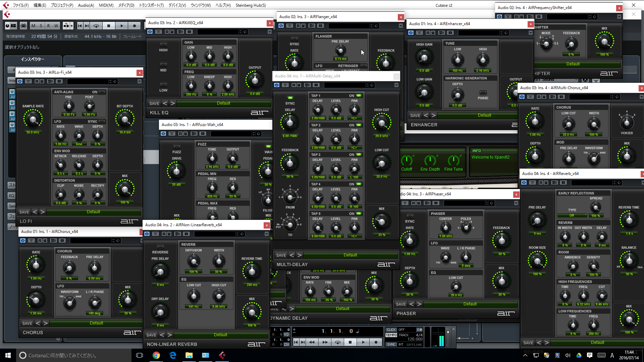
Task: Toggle the Cycle loop button in top toolbar
Action: click(96, 25)
